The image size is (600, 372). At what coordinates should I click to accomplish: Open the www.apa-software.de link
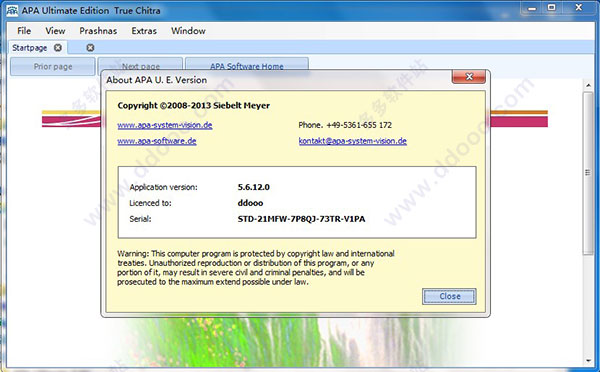(x=157, y=141)
